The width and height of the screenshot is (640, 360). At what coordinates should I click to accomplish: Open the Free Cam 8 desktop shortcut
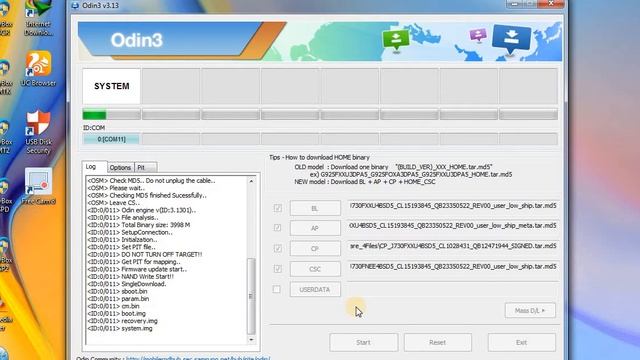tap(38, 186)
